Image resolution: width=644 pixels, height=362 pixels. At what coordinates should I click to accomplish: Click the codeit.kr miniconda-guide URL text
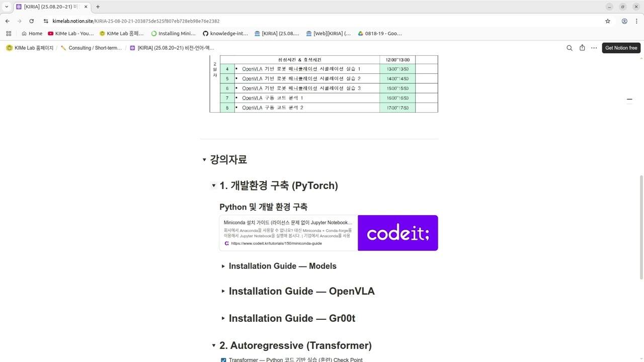pos(276,243)
